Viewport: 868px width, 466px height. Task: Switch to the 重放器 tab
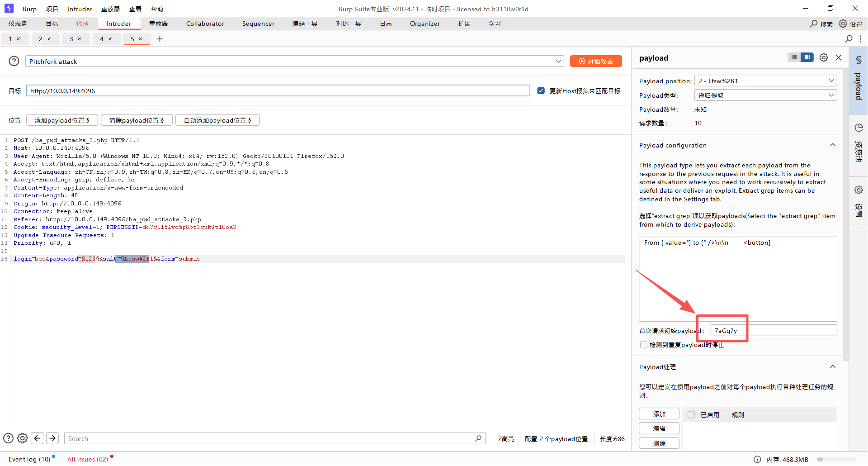159,24
